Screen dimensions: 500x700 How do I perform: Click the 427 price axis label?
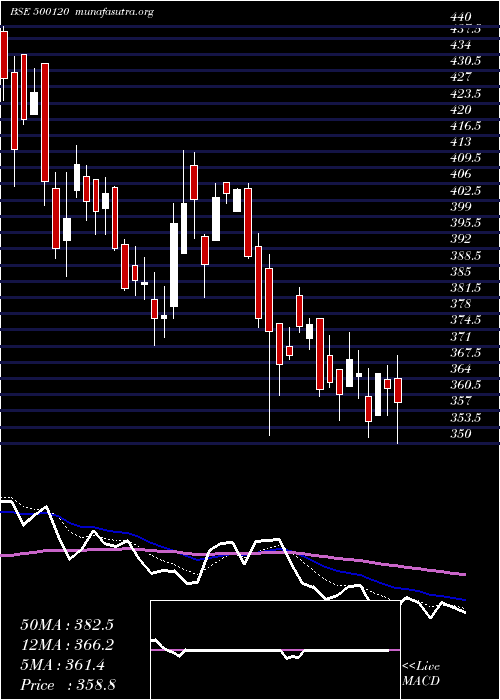click(461, 77)
